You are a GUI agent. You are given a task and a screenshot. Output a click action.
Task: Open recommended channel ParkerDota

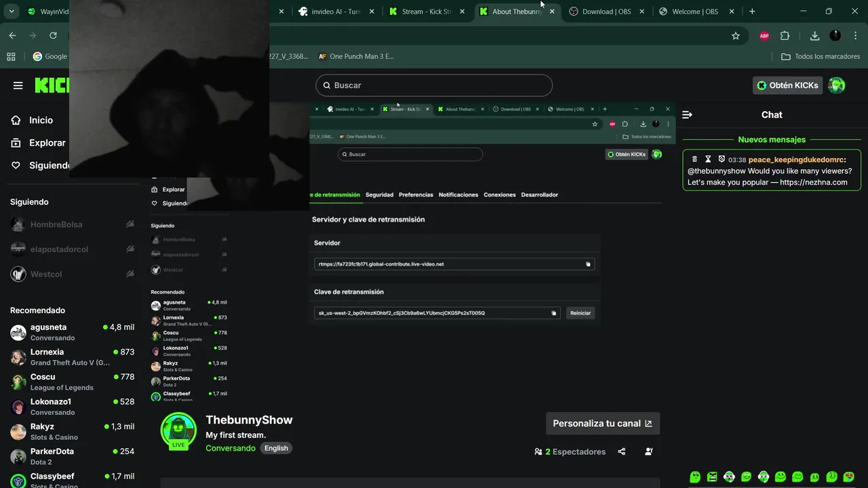72,456
